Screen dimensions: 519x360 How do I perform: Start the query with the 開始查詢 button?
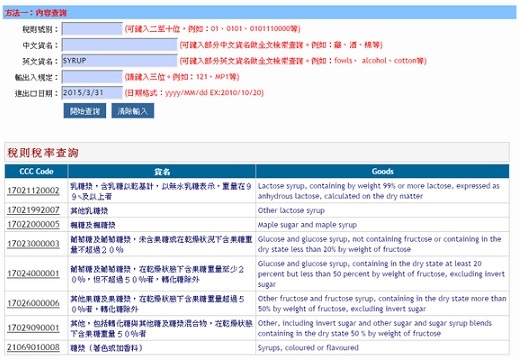[x=85, y=111]
